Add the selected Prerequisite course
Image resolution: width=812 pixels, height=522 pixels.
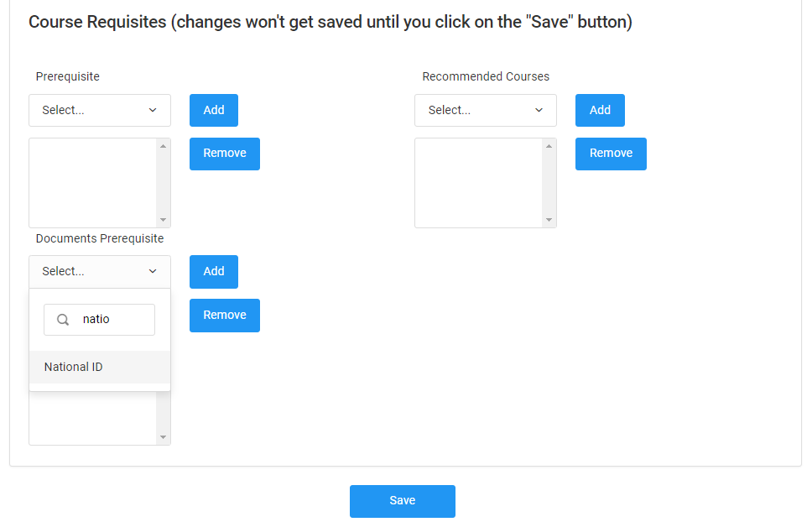tap(214, 111)
